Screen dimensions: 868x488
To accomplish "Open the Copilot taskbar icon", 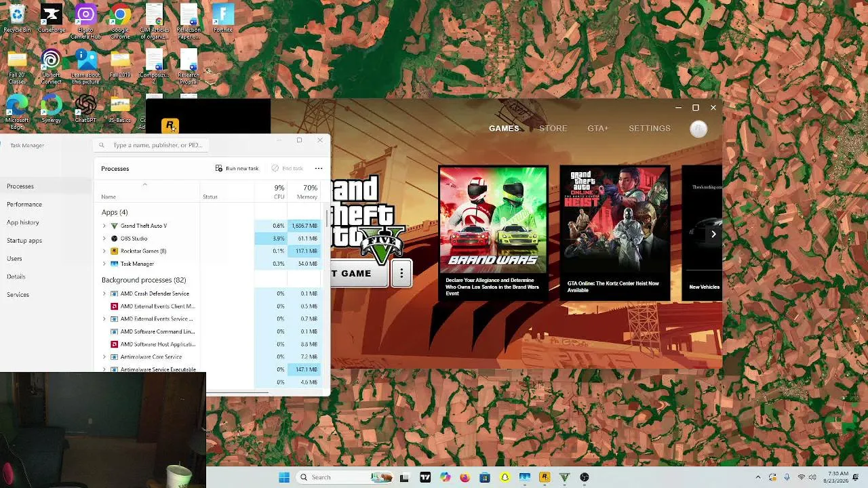I will click(x=445, y=477).
